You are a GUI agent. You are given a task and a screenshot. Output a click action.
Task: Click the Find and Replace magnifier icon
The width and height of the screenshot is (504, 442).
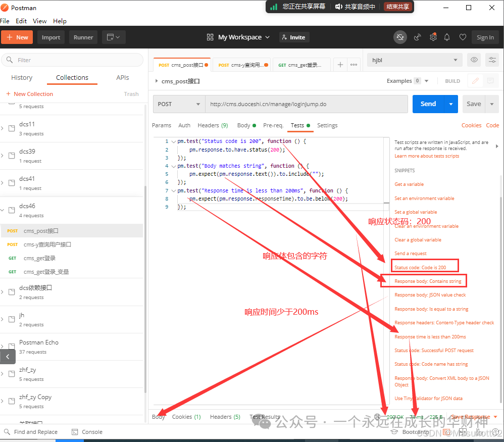coord(7,432)
